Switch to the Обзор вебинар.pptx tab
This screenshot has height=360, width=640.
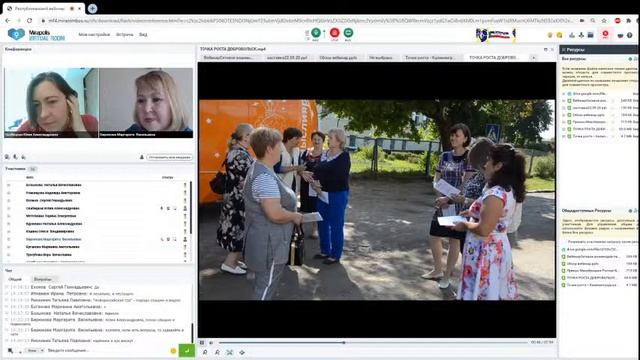(x=338, y=58)
